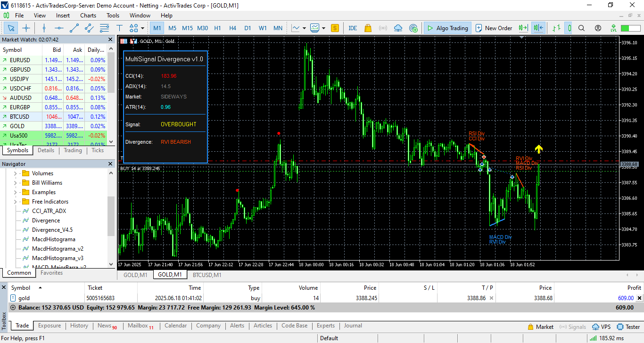644x343 pixels.
Task: Switch to Market Watch Ticks tab
Action: pyautogui.click(x=98, y=150)
